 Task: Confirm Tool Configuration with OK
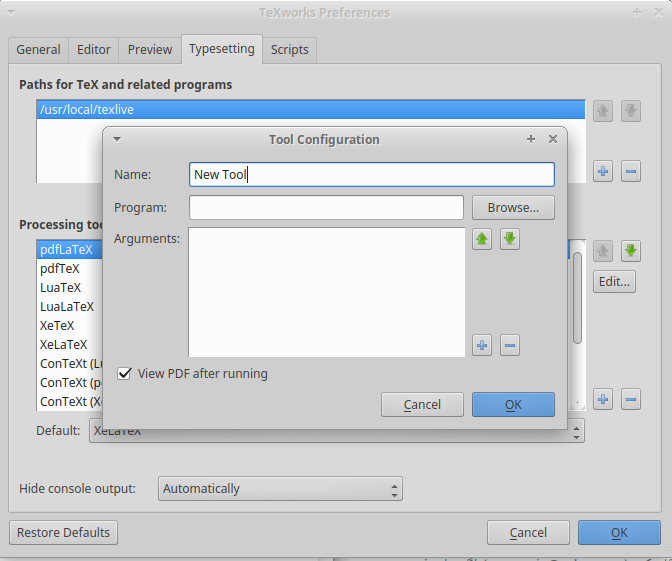(513, 405)
